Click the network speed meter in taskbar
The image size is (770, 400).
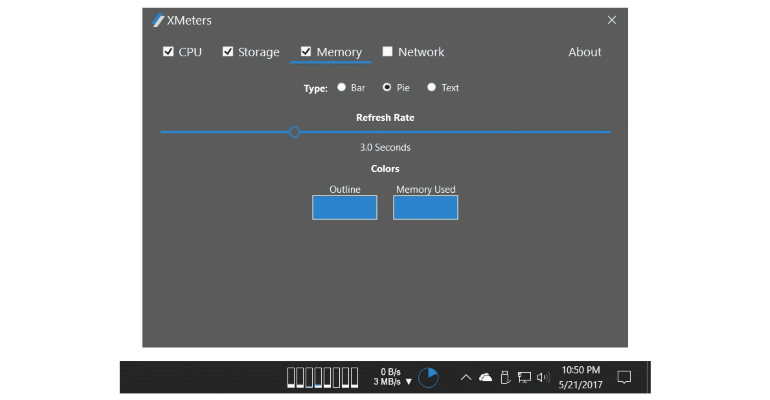pos(392,377)
